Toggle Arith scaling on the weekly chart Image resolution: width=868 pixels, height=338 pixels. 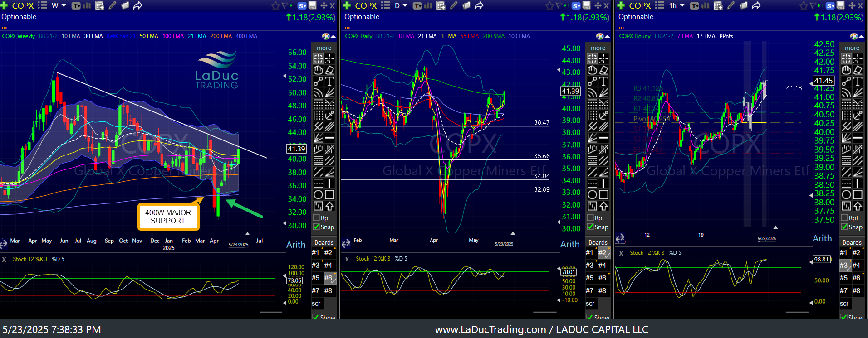[x=296, y=245]
